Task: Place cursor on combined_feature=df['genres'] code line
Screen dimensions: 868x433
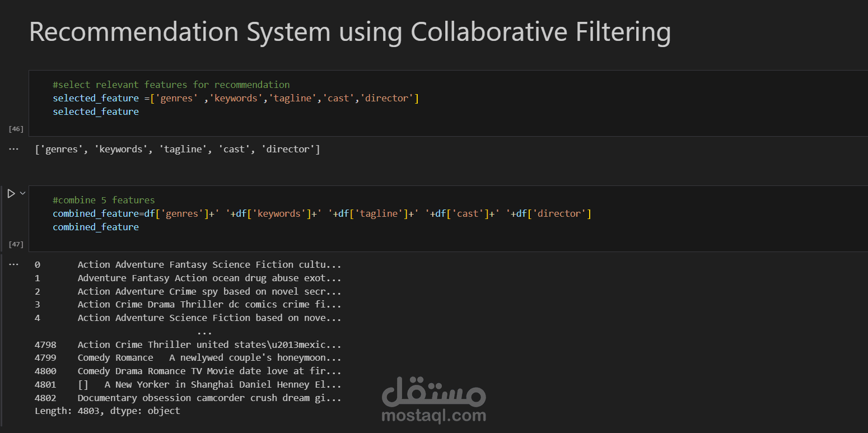Action: [x=322, y=213]
